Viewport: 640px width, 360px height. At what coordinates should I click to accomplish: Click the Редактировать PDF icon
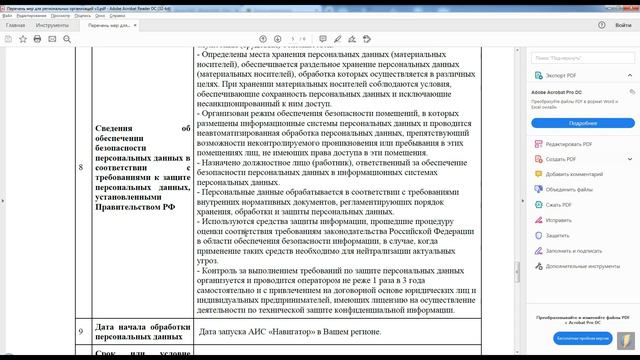(x=538, y=144)
